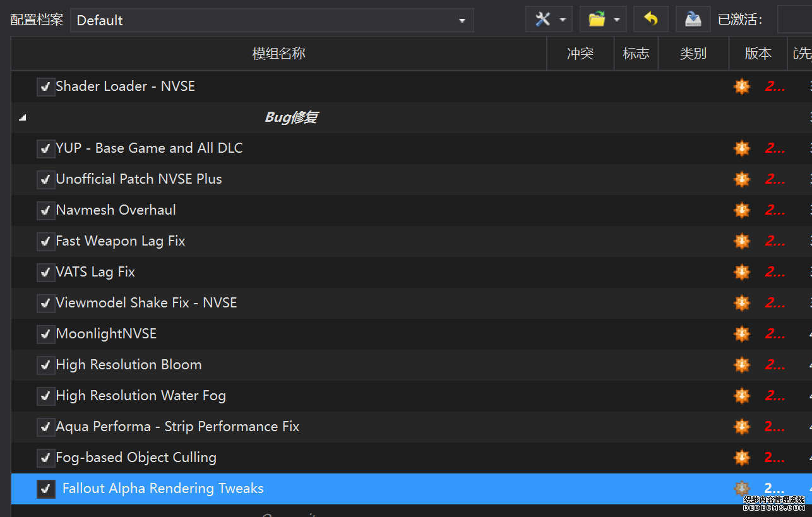Uncheck YUP - Base Game and All DLC

(45, 149)
